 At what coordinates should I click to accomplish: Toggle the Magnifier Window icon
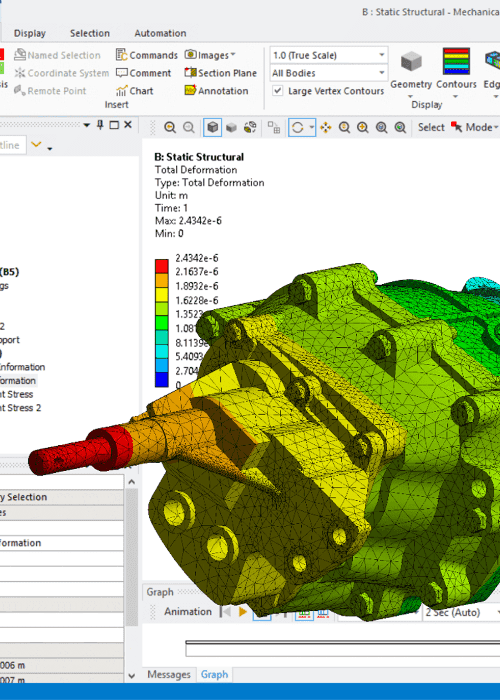pos(400,128)
